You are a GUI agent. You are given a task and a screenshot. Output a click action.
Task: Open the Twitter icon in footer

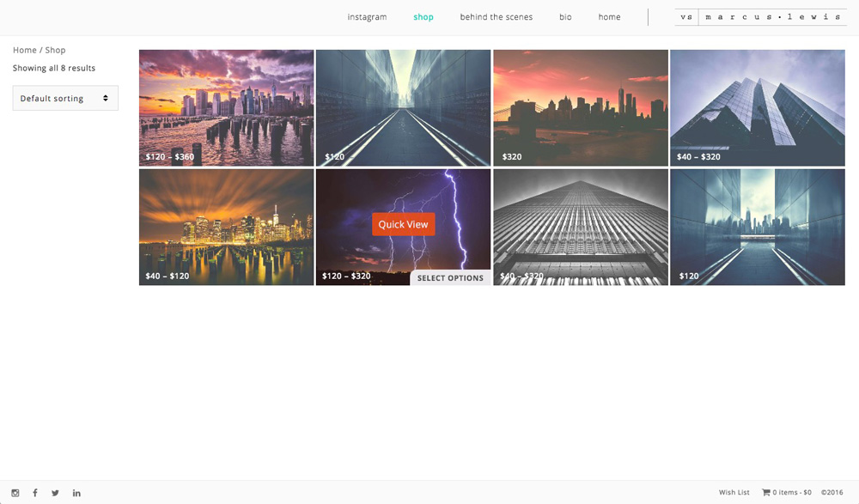55,493
